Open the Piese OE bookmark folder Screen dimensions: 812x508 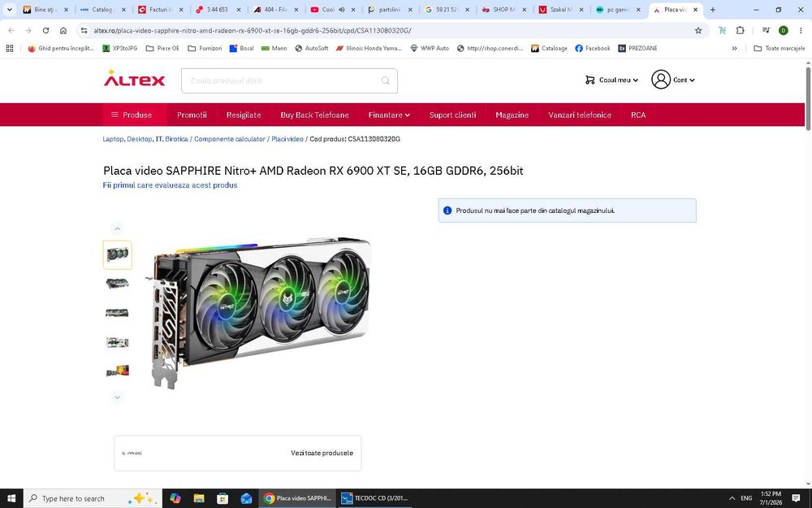(162, 48)
